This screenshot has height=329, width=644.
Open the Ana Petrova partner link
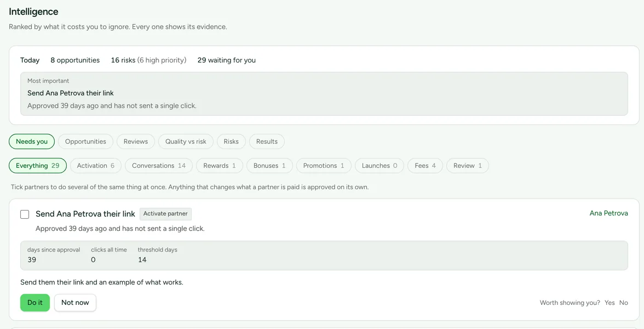click(609, 213)
